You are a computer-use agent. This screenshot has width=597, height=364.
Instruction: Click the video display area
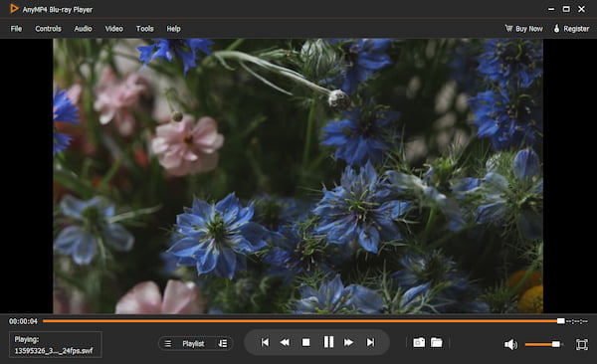pyautogui.click(x=298, y=175)
